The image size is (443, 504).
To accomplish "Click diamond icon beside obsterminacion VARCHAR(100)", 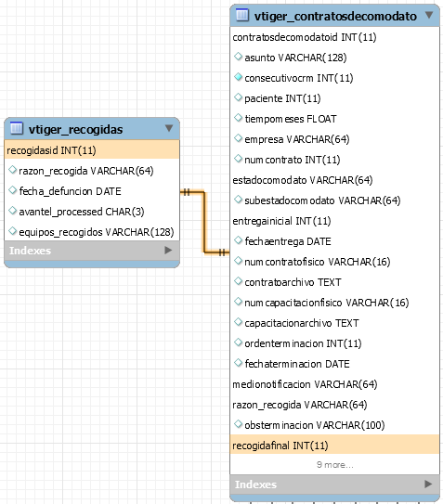I will point(238,424).
